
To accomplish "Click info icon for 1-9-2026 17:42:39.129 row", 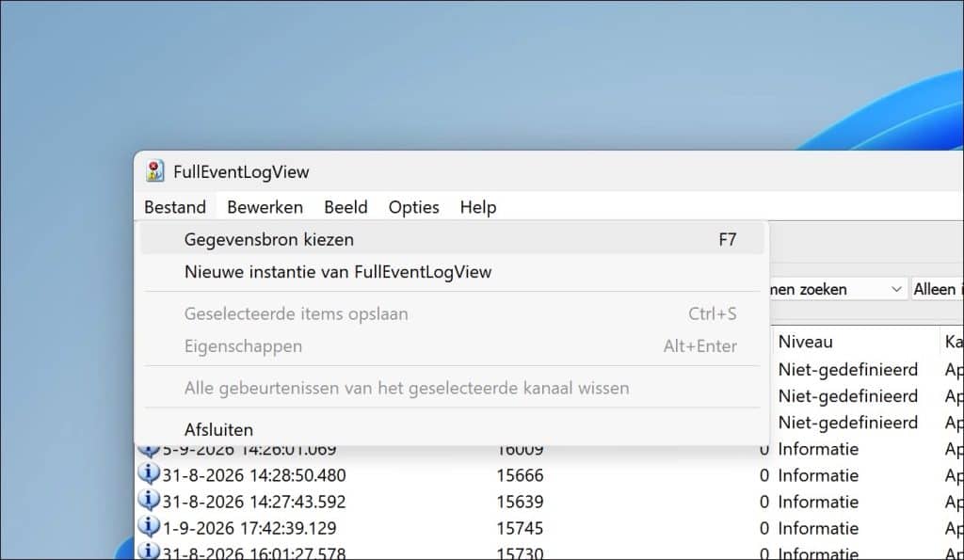I will click(148, 527).
